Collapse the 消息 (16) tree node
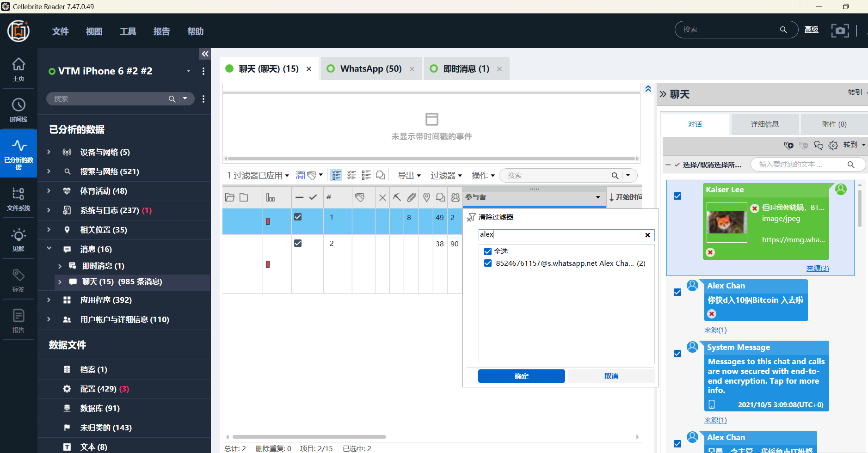Image resolution: width=868 pixels, height=453 pixels. [x=49, y=249]
